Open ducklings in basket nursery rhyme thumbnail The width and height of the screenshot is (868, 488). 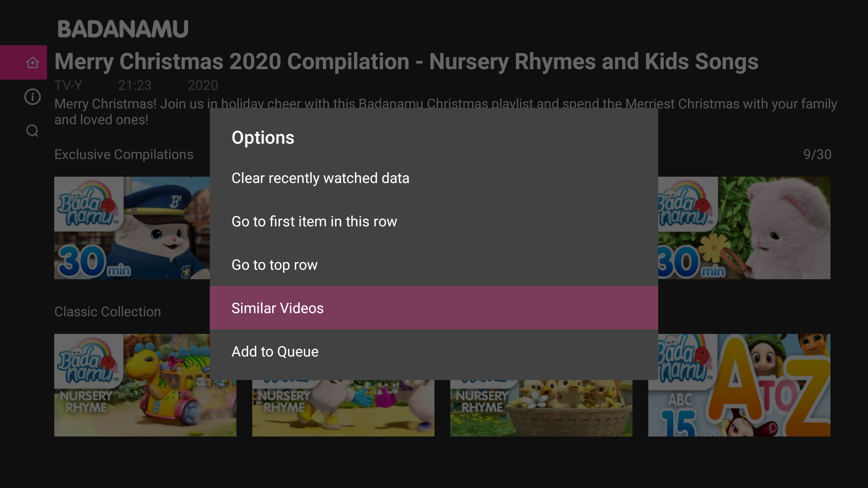pos(541,408)
